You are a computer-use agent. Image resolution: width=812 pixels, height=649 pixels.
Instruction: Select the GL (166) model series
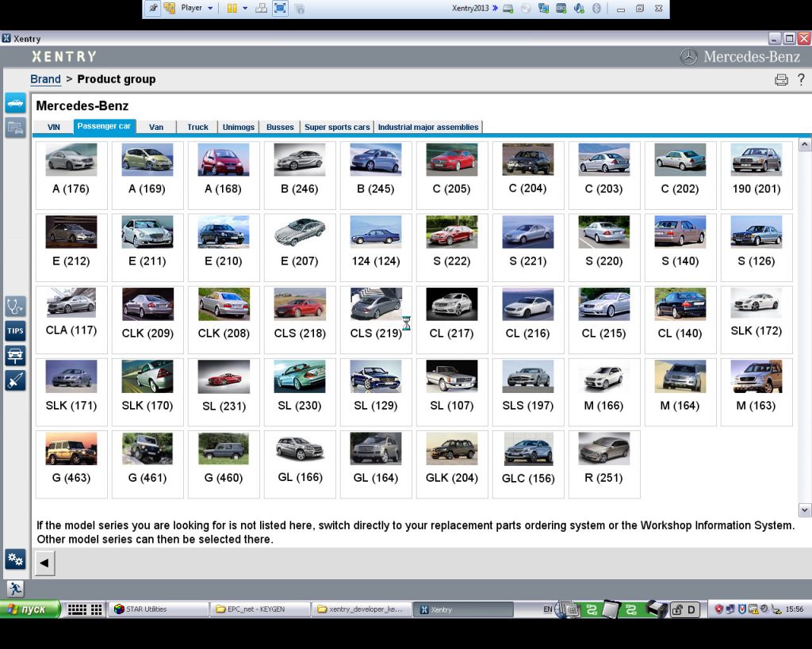(300, 464)
